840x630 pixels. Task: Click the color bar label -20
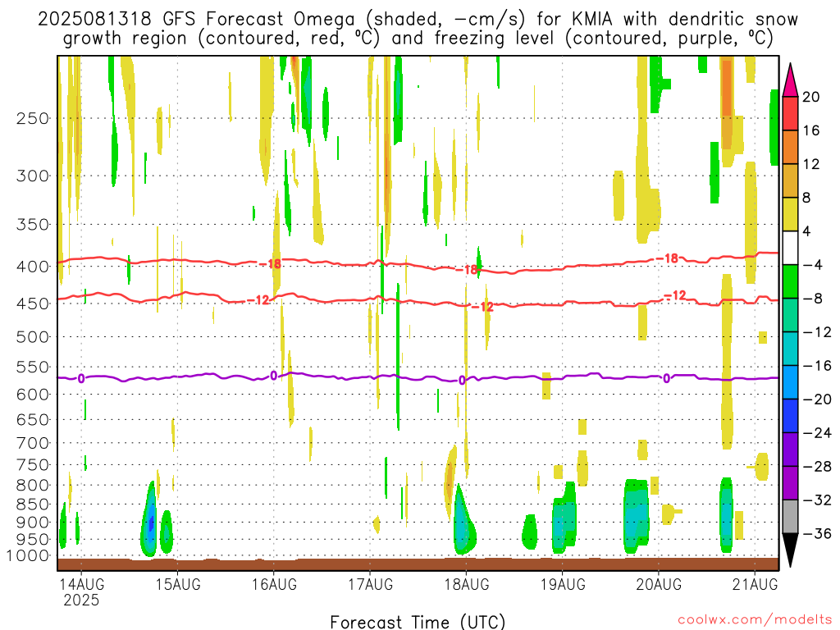817,399
